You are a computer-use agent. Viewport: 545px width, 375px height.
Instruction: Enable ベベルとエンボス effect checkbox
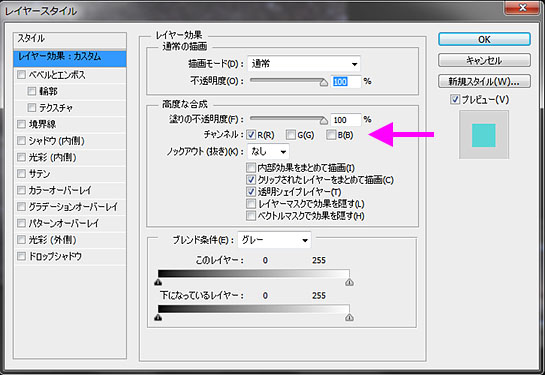22,75
